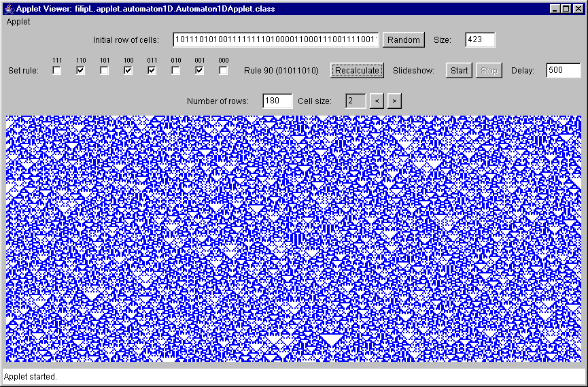This screenshot has height=387, width=588.
Task: Uncheck the 001 rule checkbox
Action: coord(200,70)
